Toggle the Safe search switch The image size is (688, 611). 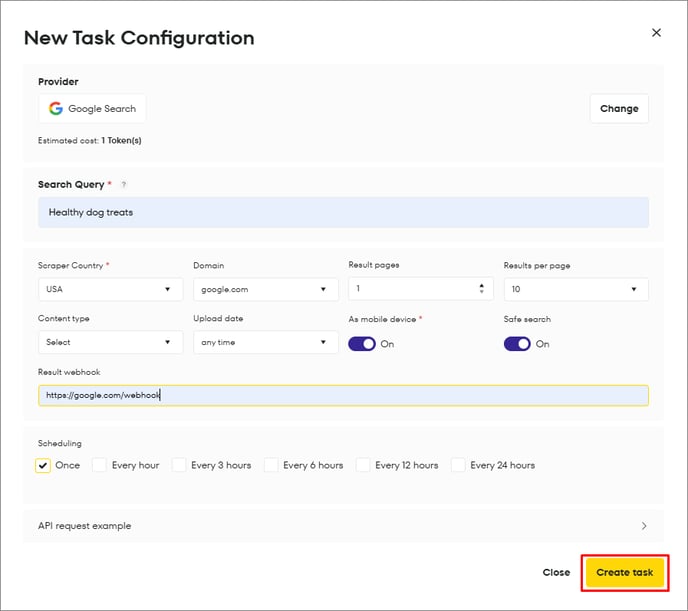(x=517, y=344)
